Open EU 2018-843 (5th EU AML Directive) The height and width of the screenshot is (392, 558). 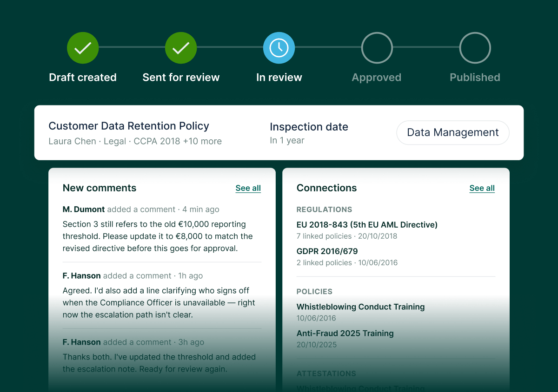point(367,225)
